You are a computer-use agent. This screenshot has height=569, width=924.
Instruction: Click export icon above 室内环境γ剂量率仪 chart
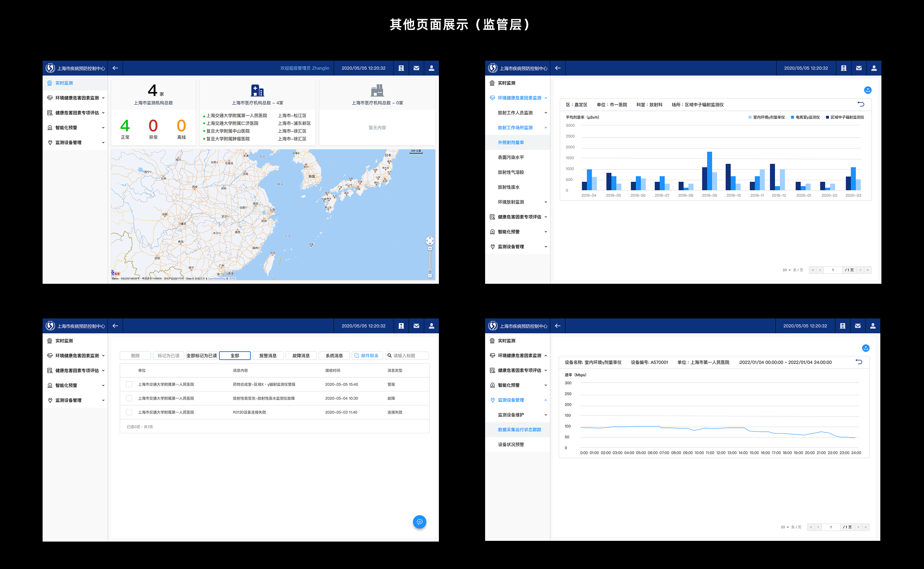(x=865, y=348)
